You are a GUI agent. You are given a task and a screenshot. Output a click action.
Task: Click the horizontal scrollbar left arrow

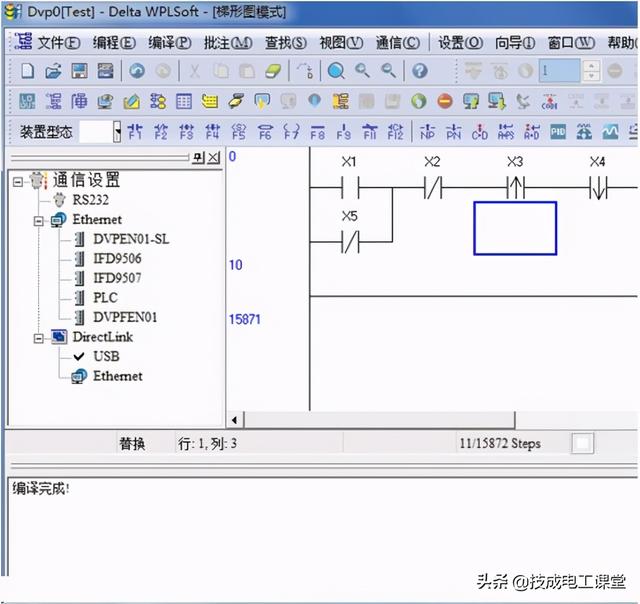click(x=234, y=420)
